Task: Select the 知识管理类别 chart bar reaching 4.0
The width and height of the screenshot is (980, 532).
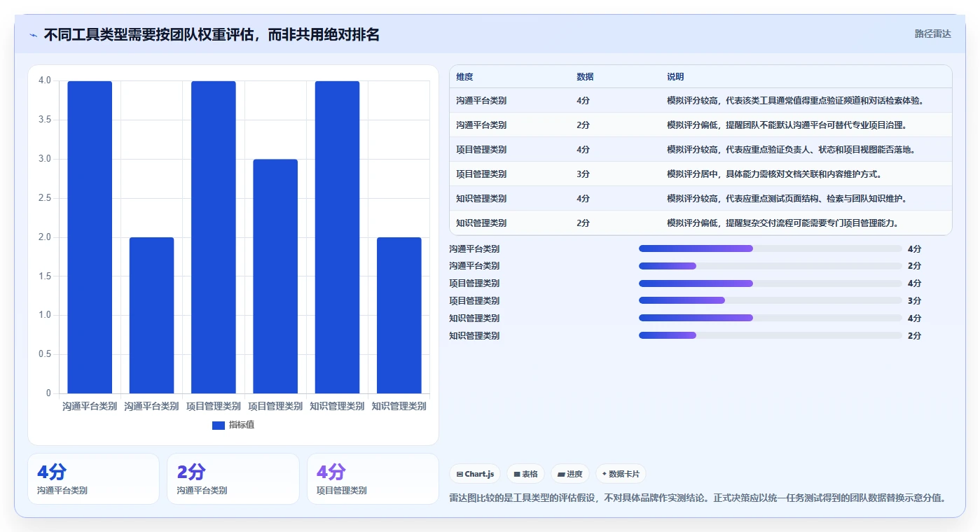Action: (x=337, y=237)
